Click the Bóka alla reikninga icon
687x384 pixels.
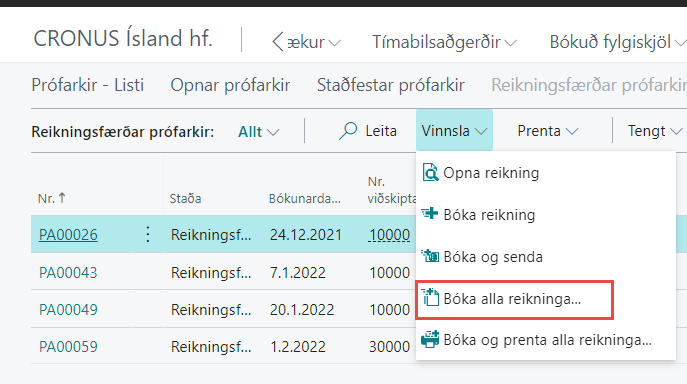(x=430, y=298)
